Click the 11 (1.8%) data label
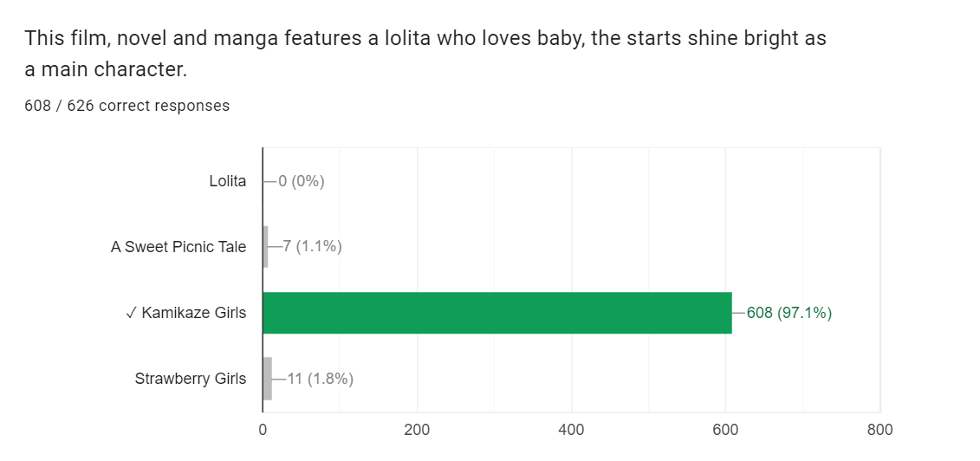980x461 pixels. click(320, 379)
